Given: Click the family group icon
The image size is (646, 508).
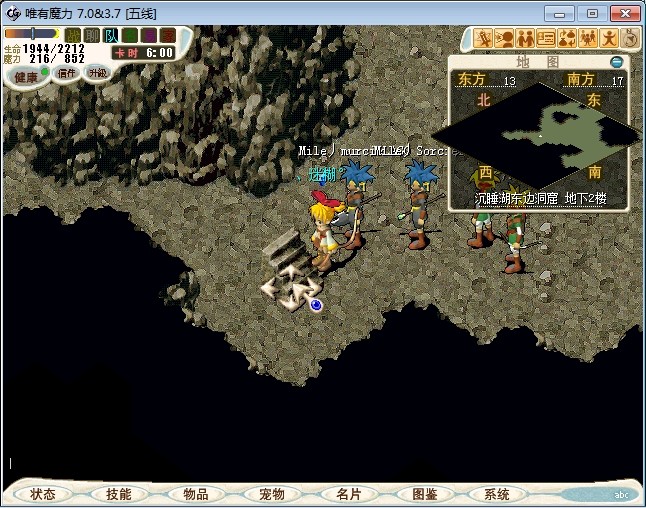Looking at the screenshot, I should coord(588,38).
